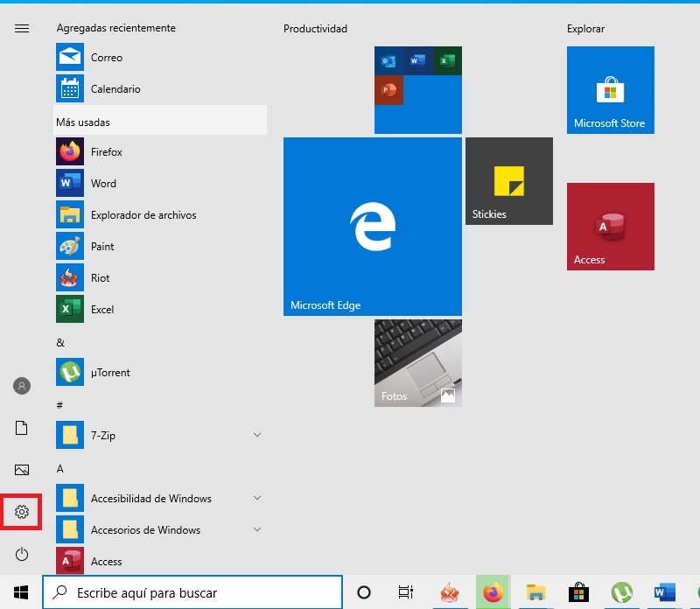The height and width of the screenshot is (609, 700).
Task: Open the Pictures sidebar icon
Action: [x=22, y=470]
